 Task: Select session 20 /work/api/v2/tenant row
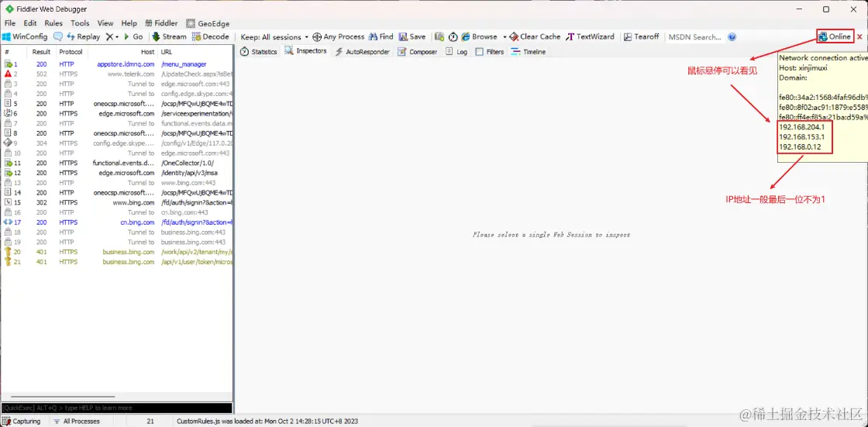[x=117, y=251]
